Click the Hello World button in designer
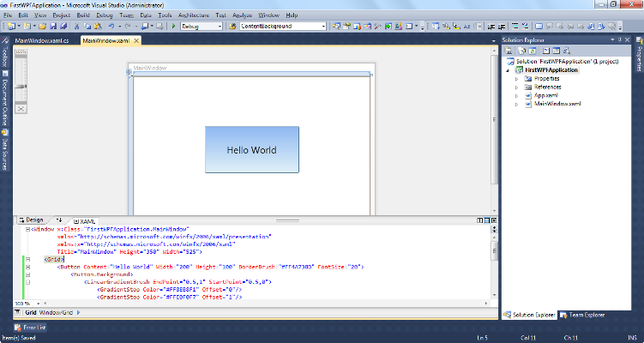 (x=251, y=149)
